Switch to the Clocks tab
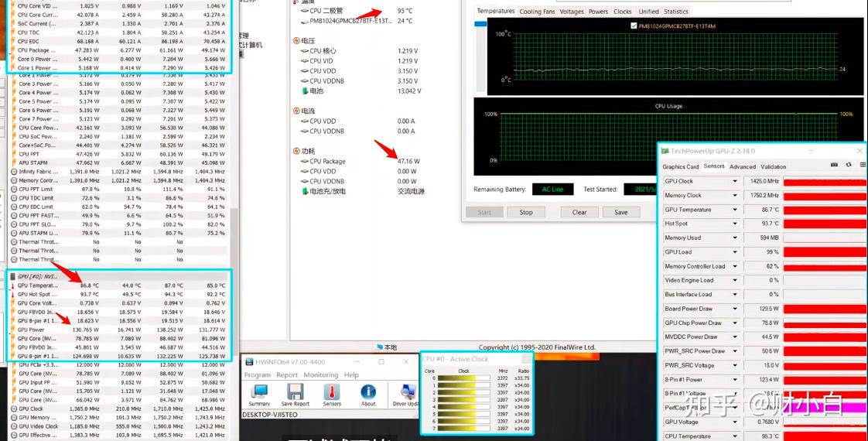Viewport: 868px width, 441px height. (622, 12)
